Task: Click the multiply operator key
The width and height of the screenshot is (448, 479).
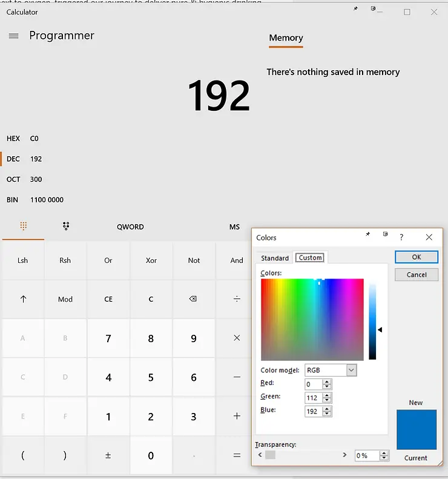Action: pos(237,338)
